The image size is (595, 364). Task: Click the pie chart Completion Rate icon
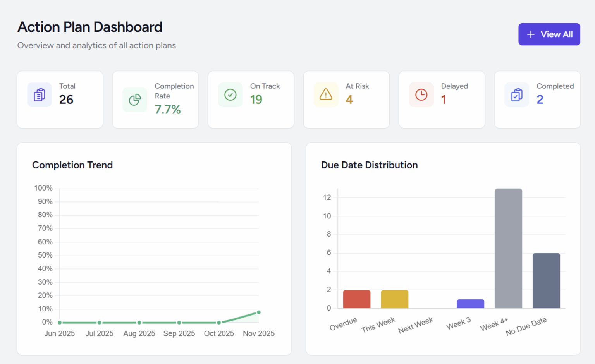pos(135,100)
